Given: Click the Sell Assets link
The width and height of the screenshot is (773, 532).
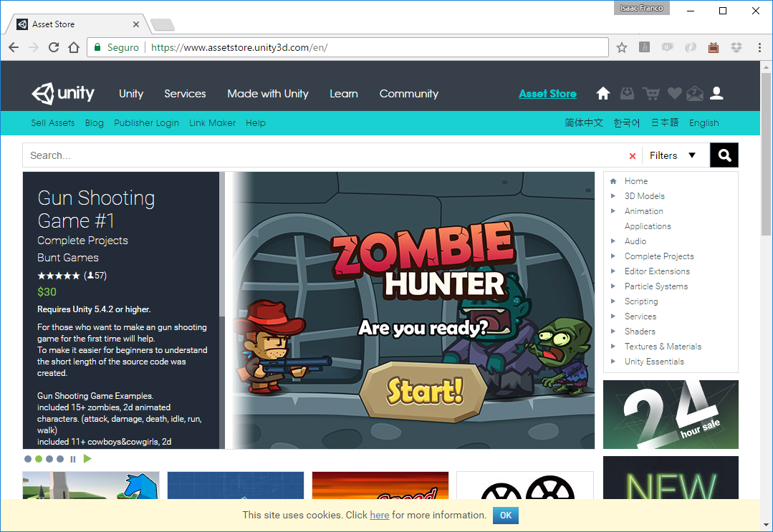Looking at the screenshot, I should [53, 123].
